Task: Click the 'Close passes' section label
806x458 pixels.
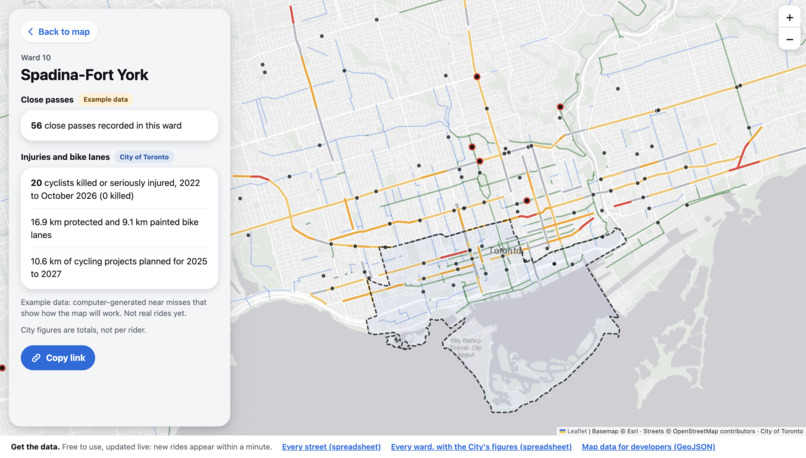Action: [x=47, y=100]
